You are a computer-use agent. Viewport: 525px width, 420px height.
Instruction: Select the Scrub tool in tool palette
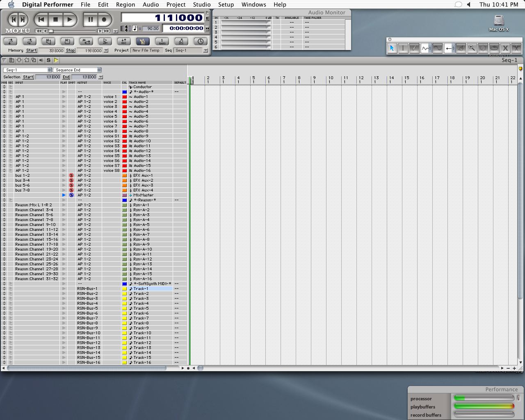[483, 48]
